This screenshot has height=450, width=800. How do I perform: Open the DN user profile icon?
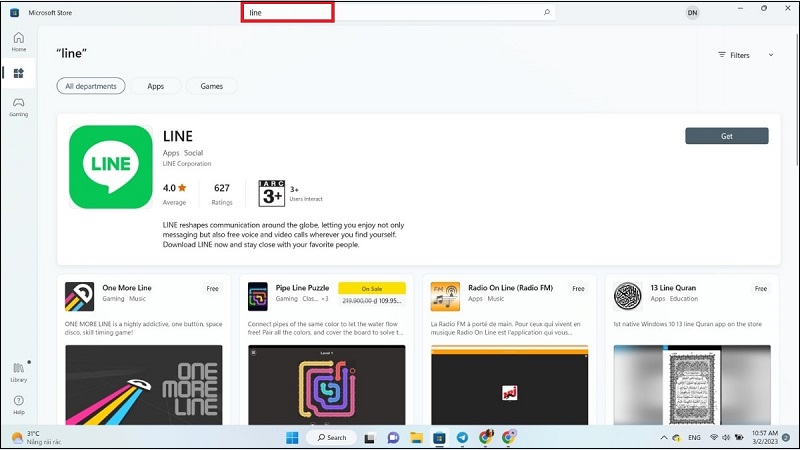click(692, 12)
